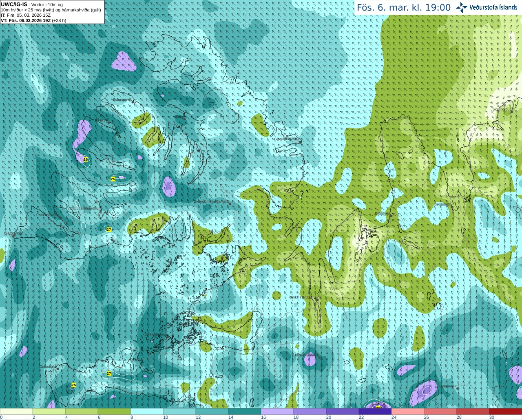Click the 27 gust marker near Bíldudalsflugvöllur
The height and width of the screenshot is (420, 522).
click(109, 230)
